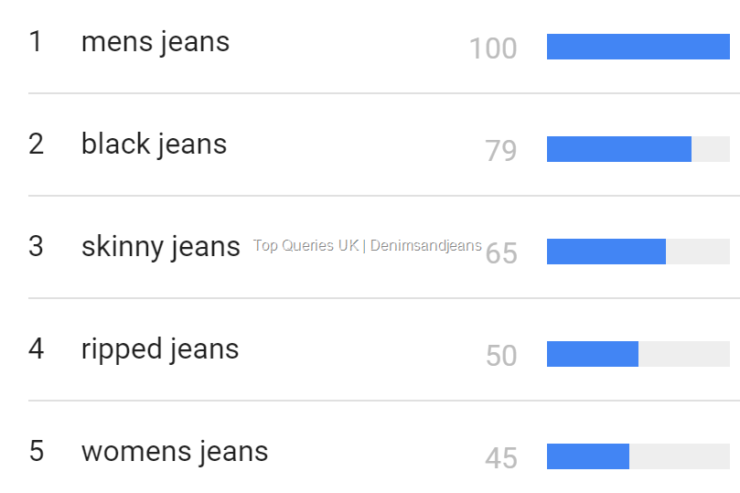Click the 'Top Queries UK | Denimsandjeans' watermark
This screenshot has height=493, width=740.
tap(367, 246)
